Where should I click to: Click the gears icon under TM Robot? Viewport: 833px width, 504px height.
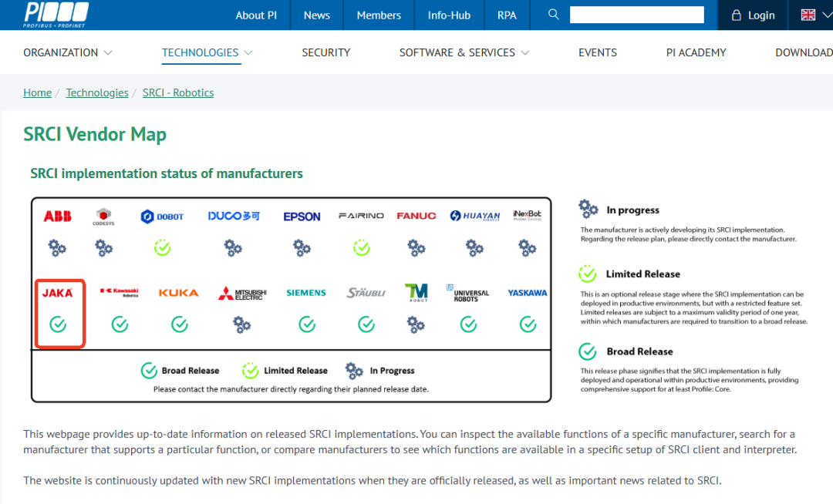[x=416, y=324]
